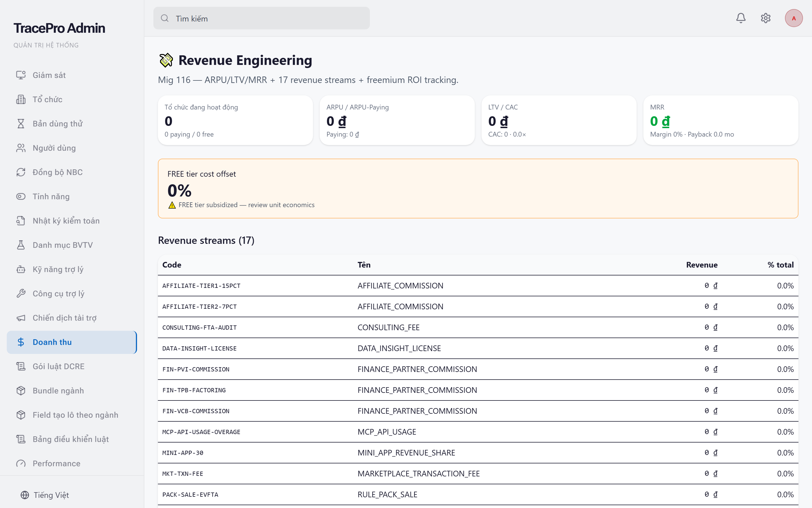This screenshot has height=508, width=812.
Task: Click the Doanh thu dollar icon
Action: click(21, 342)
